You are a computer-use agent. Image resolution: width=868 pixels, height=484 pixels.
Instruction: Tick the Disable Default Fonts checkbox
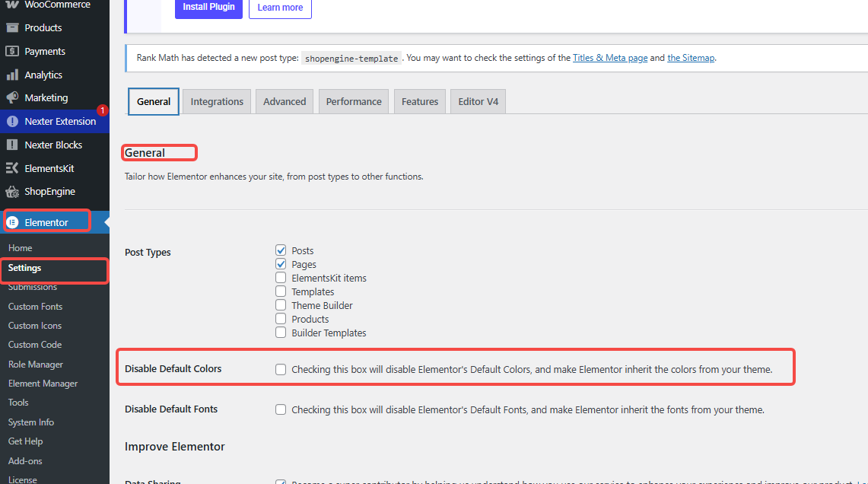pyautogui.click(x=281, y=409)
